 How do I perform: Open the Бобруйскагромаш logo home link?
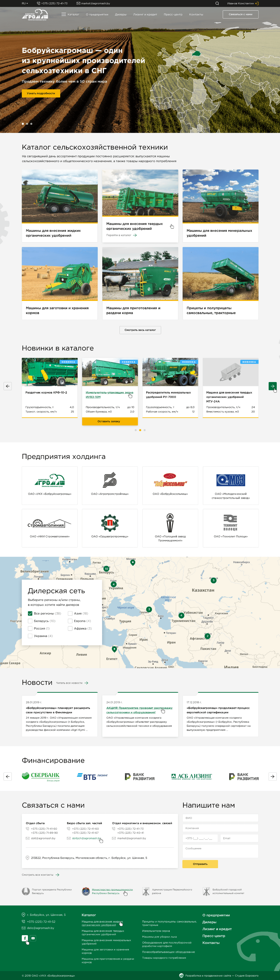[x=35, y=15]
